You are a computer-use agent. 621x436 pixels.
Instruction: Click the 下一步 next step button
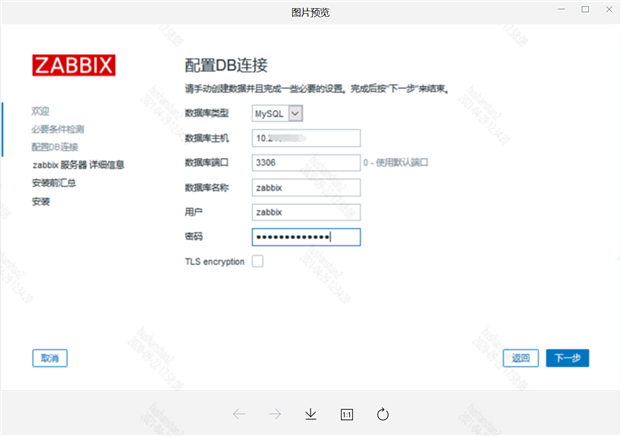(x=568, y=358)
